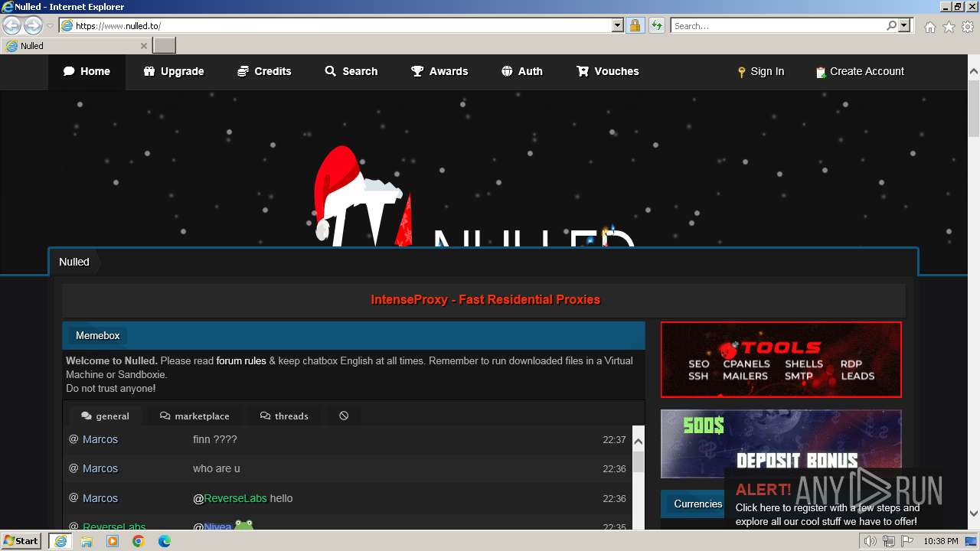980x551 pixels.
Task: Switch to the marketplace chat tab
Action: [194, 416]
